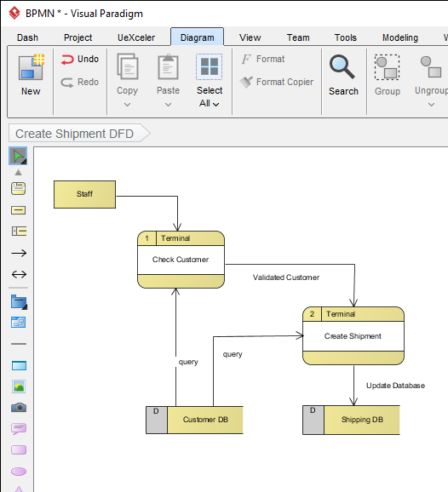This screenshot has width=448, height=492.
Task: Select the Create Shipment process shape
Action: click(x=353, y=335)
